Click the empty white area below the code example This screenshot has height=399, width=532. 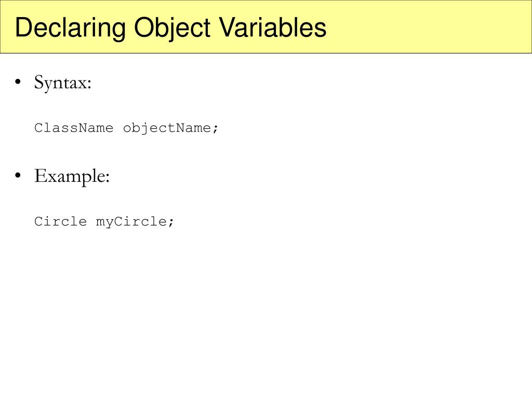click(x=266, y=312)
